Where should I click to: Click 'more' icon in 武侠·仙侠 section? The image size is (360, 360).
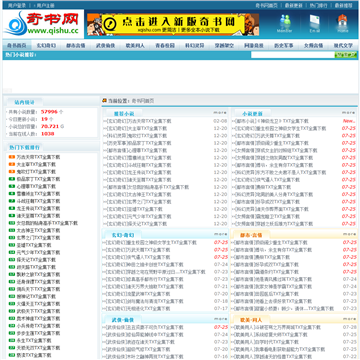[220, 319]
